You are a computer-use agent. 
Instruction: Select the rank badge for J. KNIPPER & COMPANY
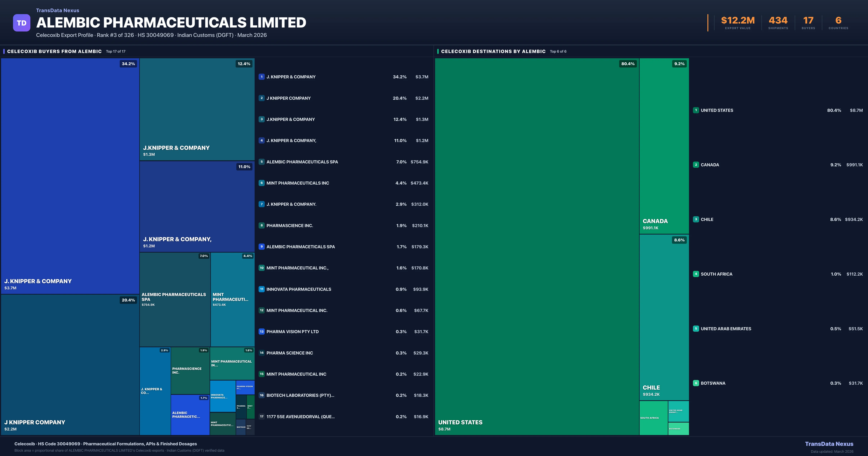[x=262, y=77]
